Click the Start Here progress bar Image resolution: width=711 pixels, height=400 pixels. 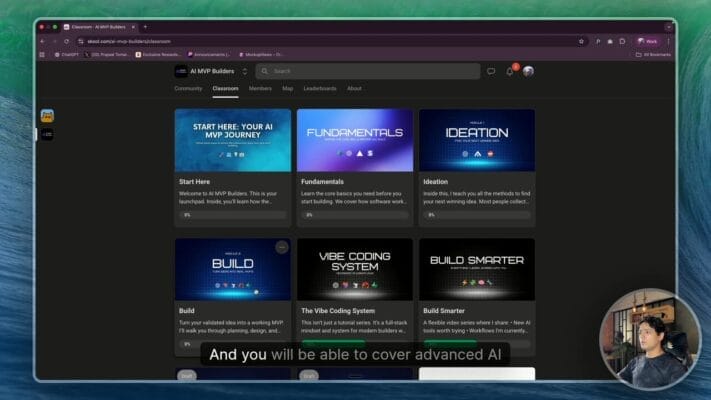233,215
